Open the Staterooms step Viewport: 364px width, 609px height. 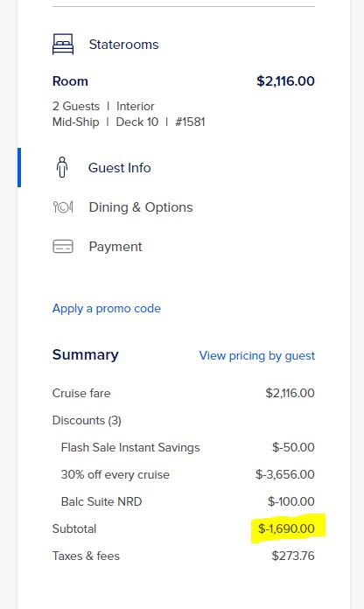[x=123, y=45]
